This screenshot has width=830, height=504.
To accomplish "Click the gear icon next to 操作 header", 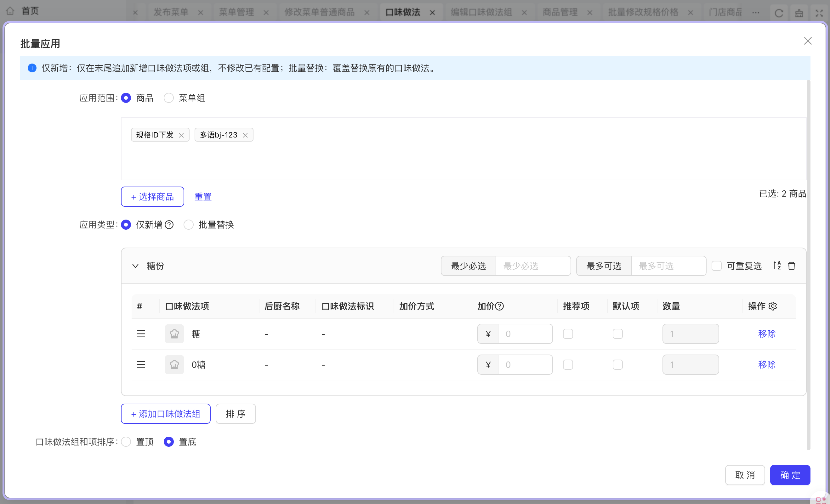I will (x=773, y=306).
